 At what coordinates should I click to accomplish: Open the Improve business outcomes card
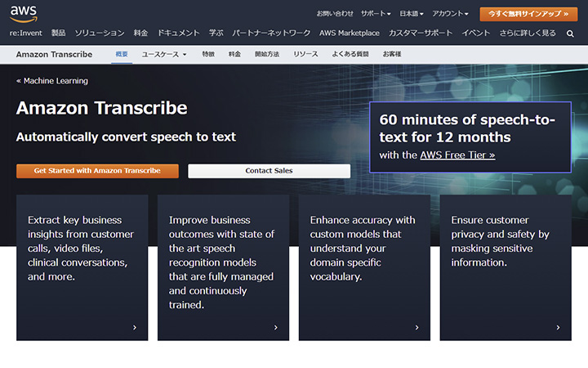pyautogui.click(x=223, y=267)
